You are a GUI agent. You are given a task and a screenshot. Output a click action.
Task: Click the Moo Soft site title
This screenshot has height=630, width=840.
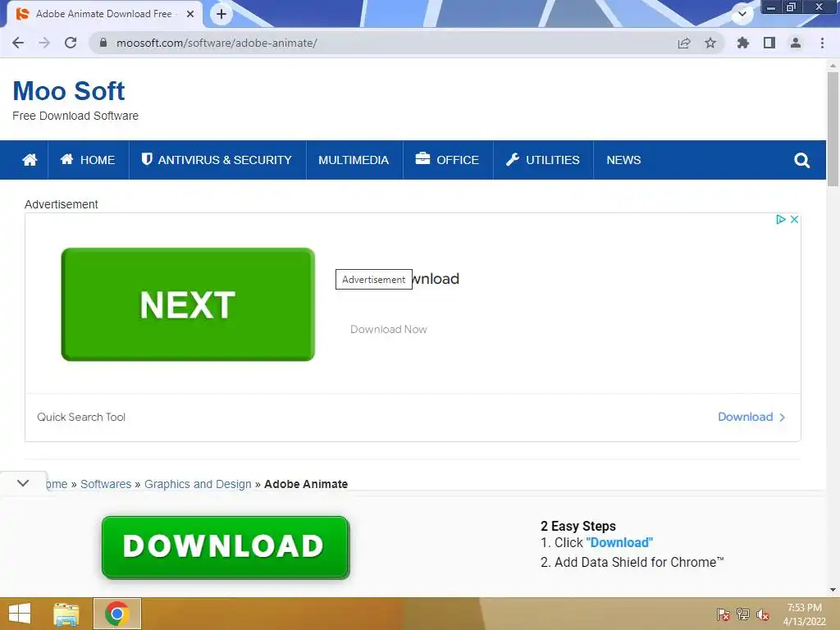[x=69, y=90]
